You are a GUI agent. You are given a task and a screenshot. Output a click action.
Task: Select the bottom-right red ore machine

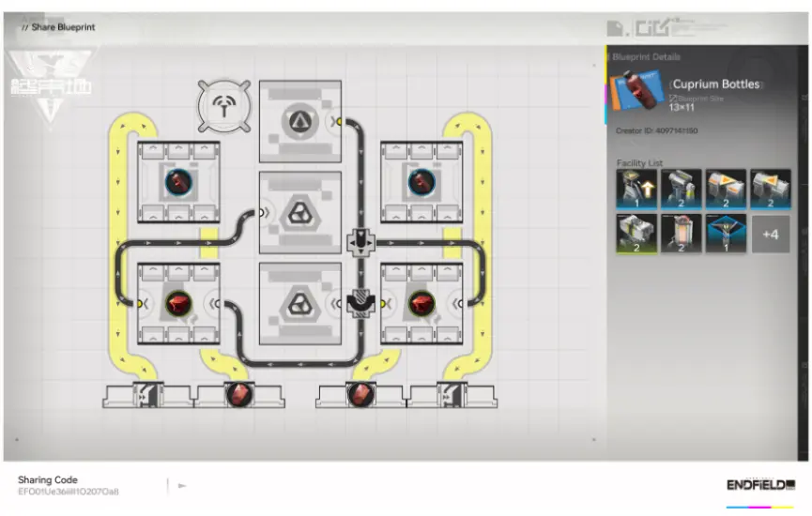[420, 304]
